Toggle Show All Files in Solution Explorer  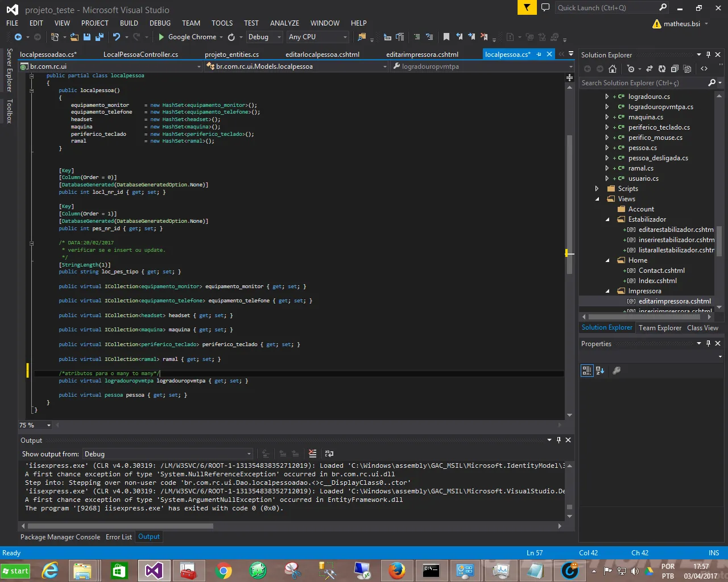tap(687, 69)
